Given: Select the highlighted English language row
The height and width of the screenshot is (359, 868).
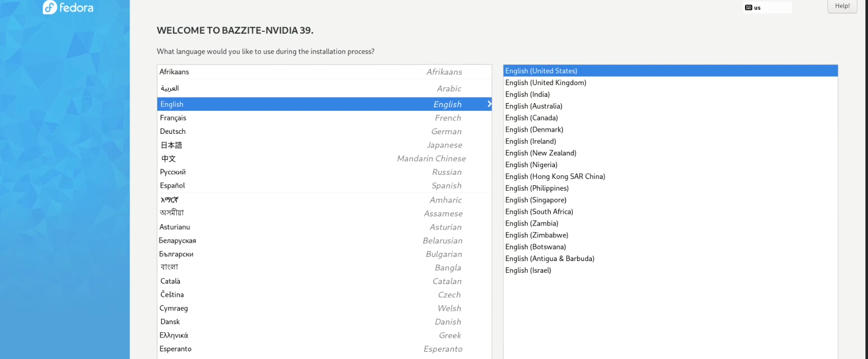Looking at the screenshot, I should click(324, 104).
